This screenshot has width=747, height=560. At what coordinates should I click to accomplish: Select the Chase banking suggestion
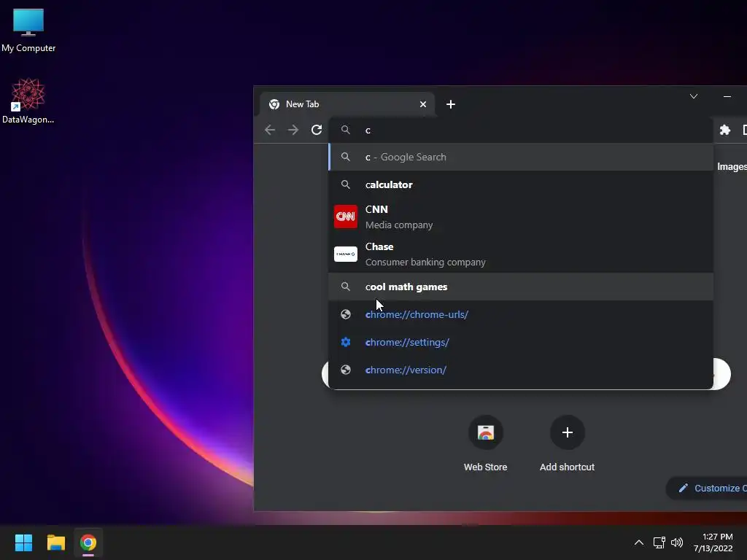521,254
